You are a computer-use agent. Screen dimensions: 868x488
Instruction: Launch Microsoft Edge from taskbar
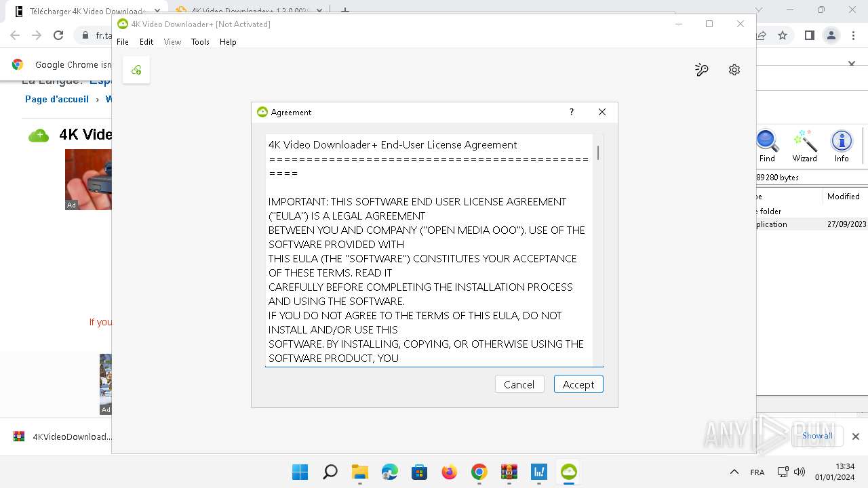pos(390,472)
